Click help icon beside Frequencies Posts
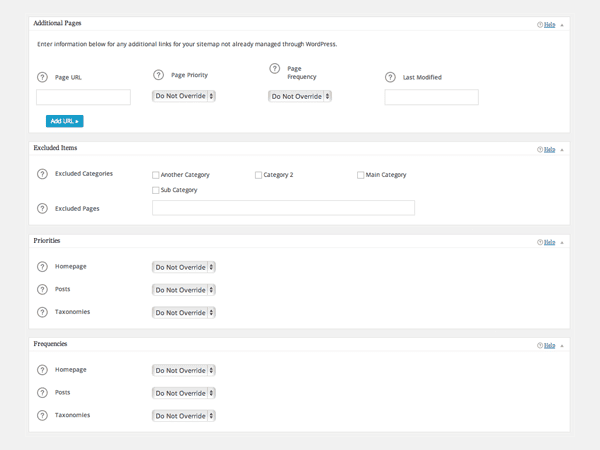The image size is (600, 450). point(42,393)
